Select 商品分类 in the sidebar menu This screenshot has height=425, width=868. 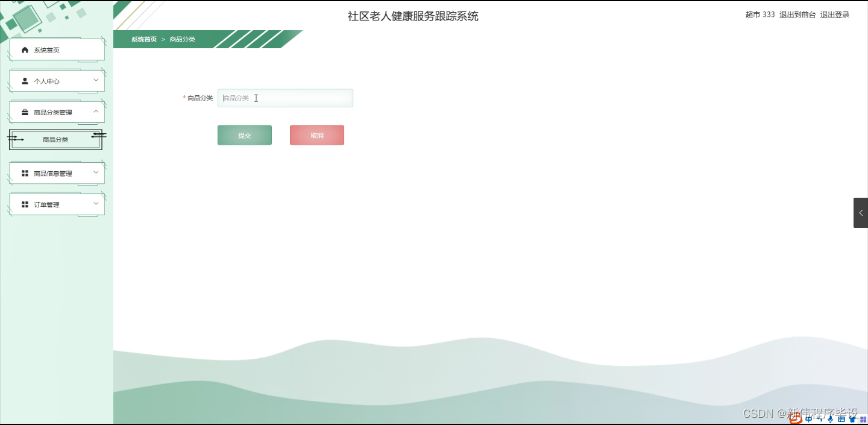[55, 139]
